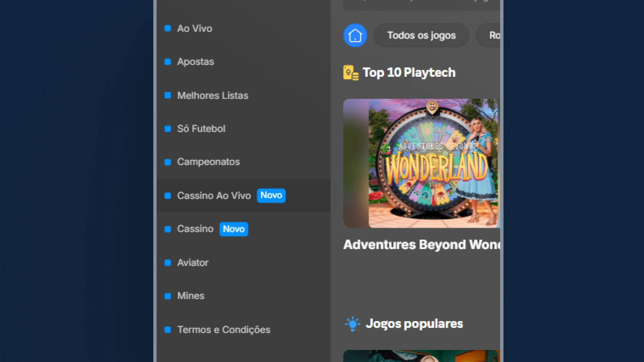Go to Apostas in the sidebar
The height and width of the screenshot is (362, 644).
click(196, 62)
